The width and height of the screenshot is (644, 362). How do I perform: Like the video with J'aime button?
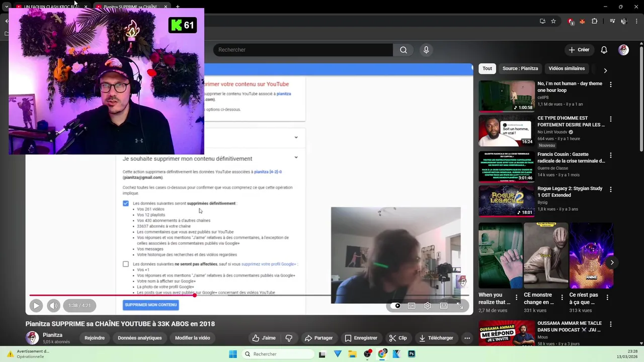click(264, 338)
